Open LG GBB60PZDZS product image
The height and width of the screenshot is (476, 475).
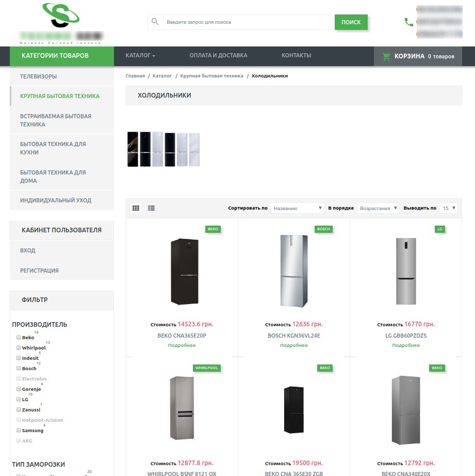pyautogui.click(x=406, y=271)
